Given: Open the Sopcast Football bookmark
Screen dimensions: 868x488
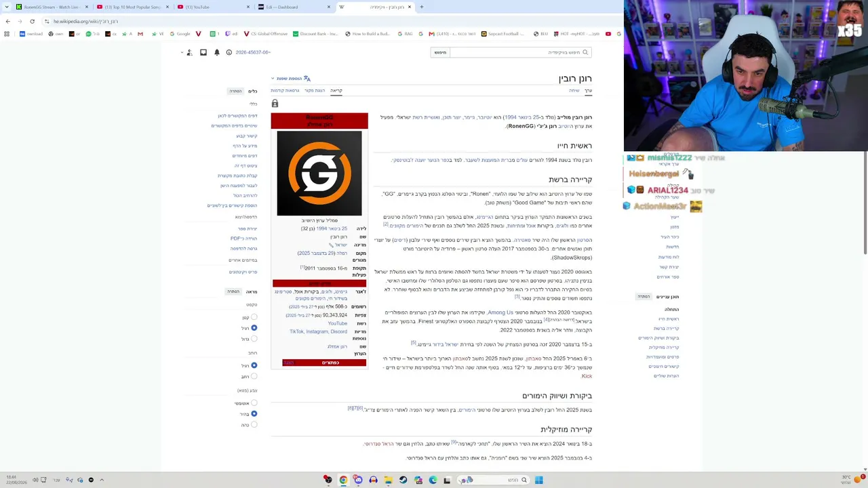Looking at the screenshot, I should tap(503, 34).
